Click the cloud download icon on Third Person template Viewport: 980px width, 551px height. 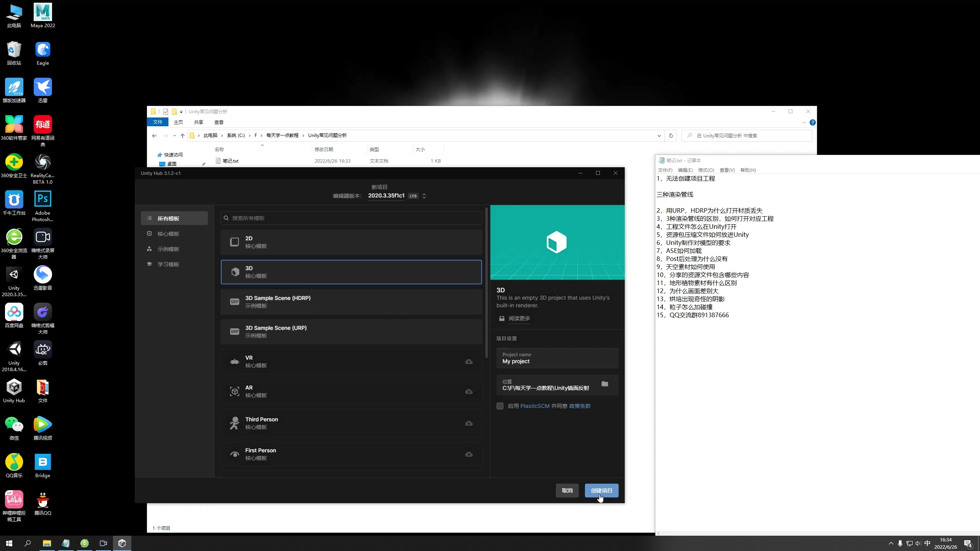click(x=468, y=423)
